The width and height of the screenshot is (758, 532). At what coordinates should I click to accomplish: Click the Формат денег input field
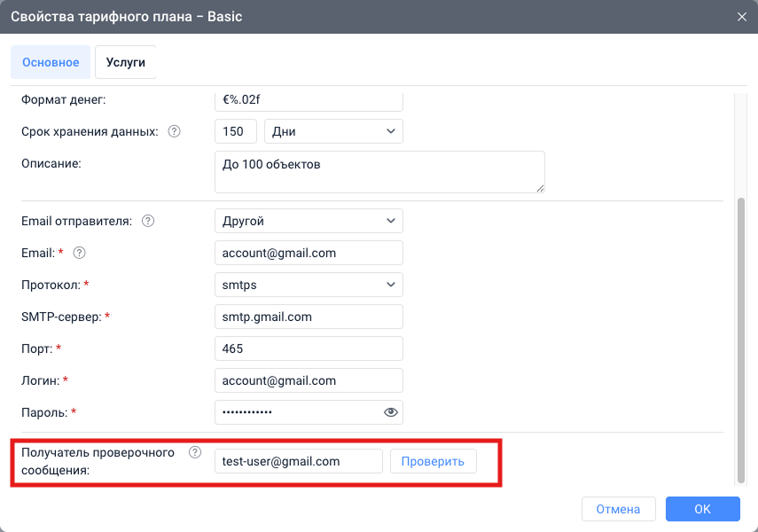pos(309,100)
